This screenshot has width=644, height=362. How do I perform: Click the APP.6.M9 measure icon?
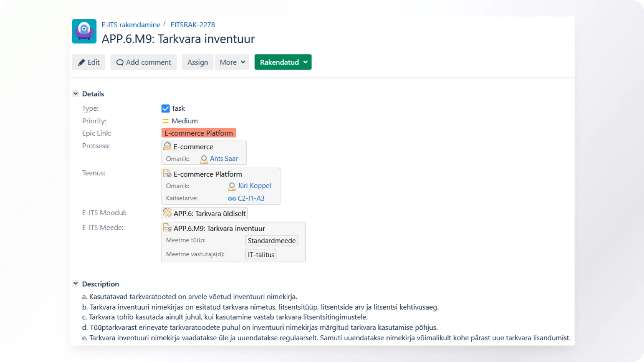click(x=168, y=228)
